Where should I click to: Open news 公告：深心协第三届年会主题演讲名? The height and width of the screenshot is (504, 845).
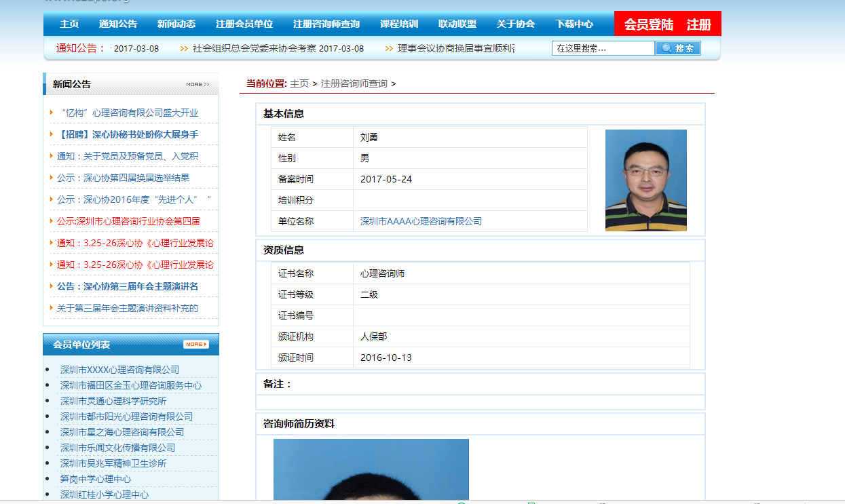[x=128, y=286]
